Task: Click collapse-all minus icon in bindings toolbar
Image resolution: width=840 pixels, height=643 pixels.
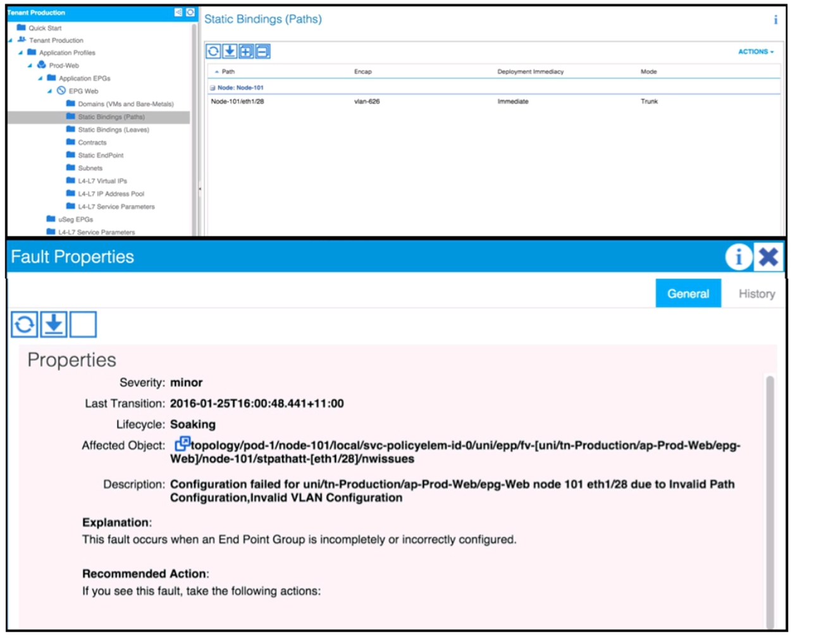Action: coord(262,51)
